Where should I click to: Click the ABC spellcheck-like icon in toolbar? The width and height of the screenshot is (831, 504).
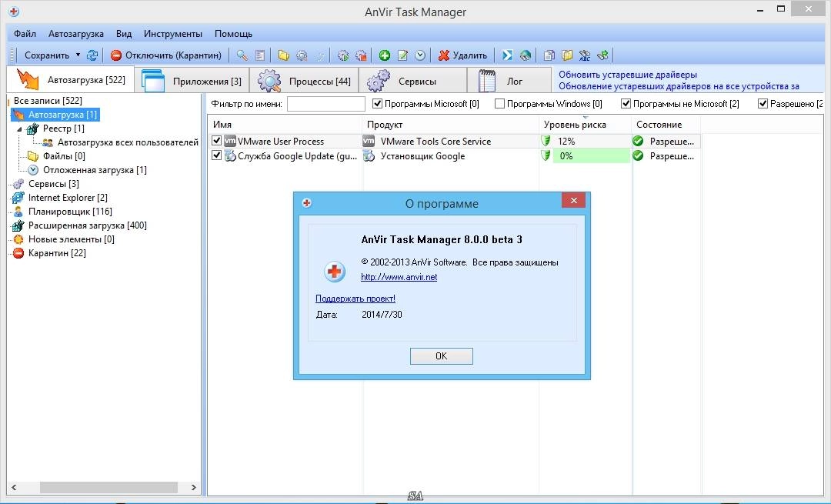pyautogui.click(x=585, y=55)
